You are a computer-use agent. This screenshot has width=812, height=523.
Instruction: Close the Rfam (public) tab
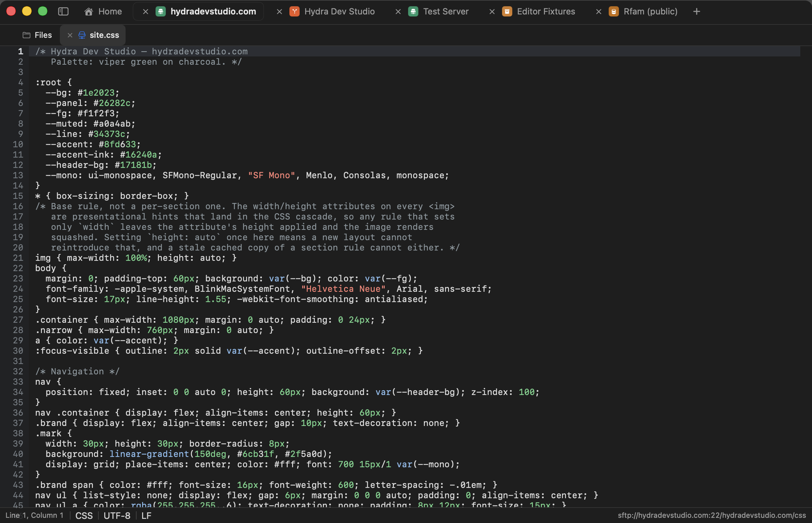click(599, 12)
